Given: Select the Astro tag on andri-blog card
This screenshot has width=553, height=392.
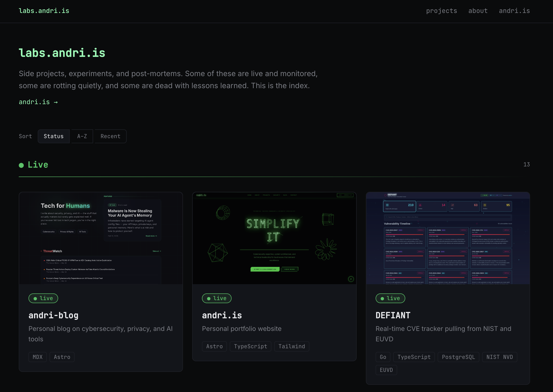Looking at the screenshot, I should (62, 357).
